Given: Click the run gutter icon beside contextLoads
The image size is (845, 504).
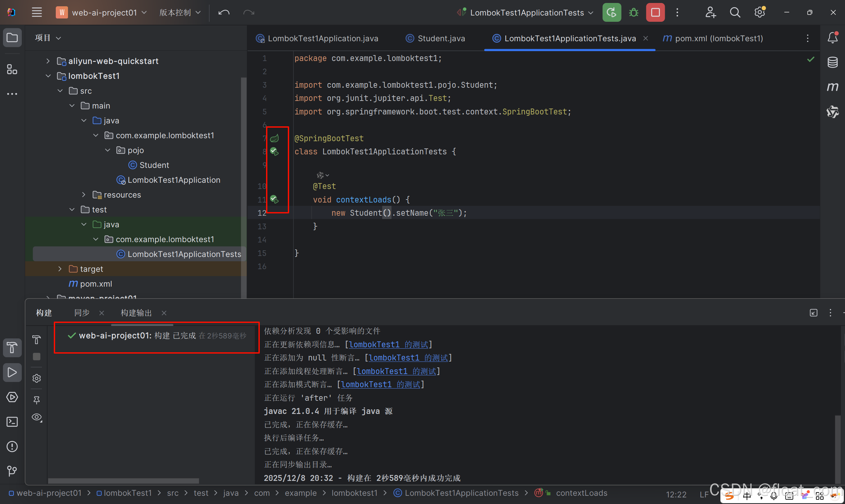Looking at the screenshot, I should (x=275, y=199).
